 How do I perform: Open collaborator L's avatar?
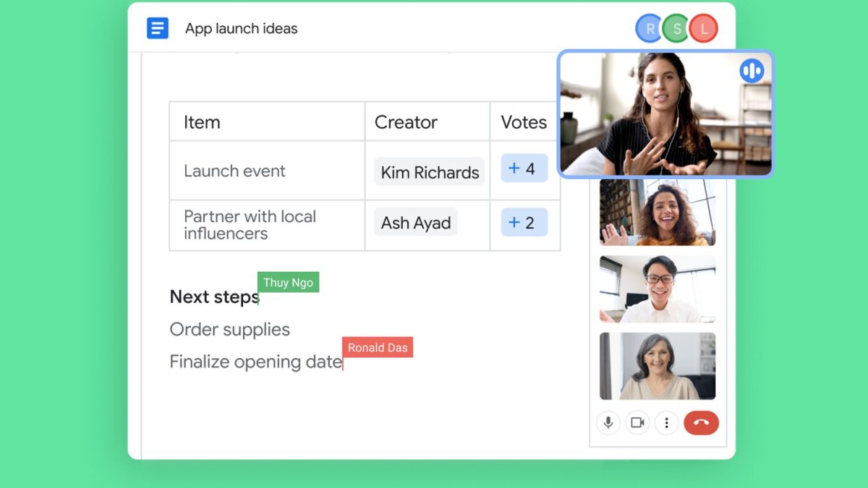click(703, 28)
